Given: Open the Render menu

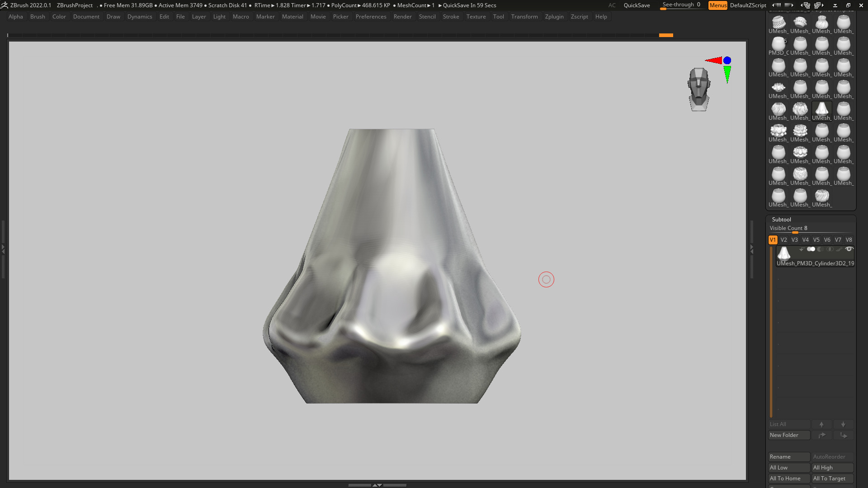Looking at the screenshot, I should [x=402, y=17].
